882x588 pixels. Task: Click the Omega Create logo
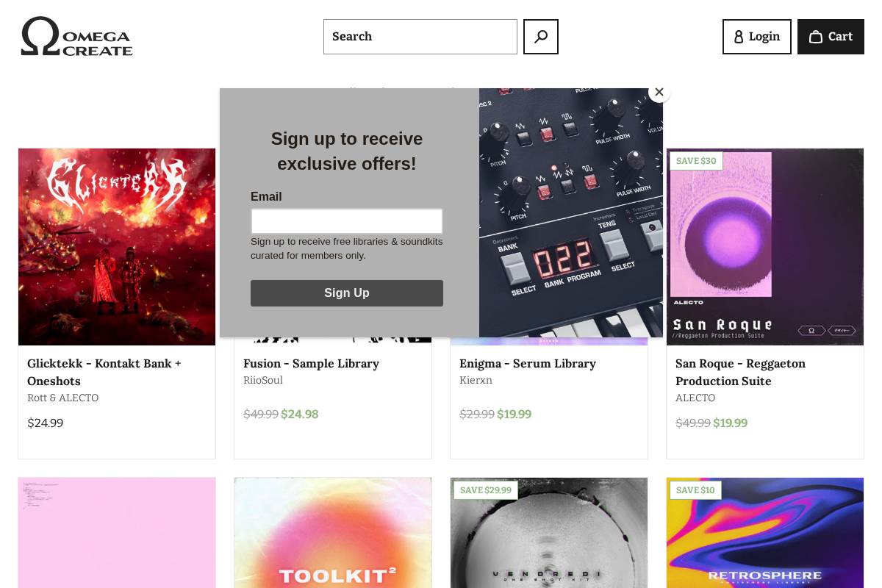[x=76, y=37]
